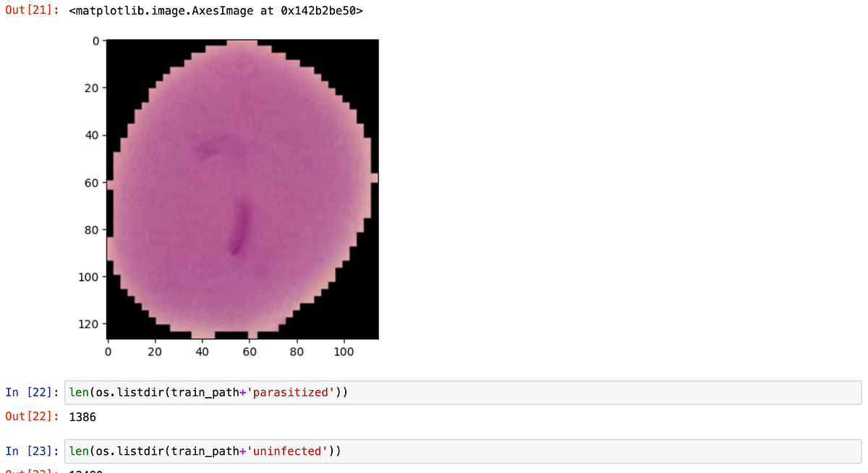868x473 pixels.
Task: Click the 'uninfected' string in the code
Action: coord(286,451)
